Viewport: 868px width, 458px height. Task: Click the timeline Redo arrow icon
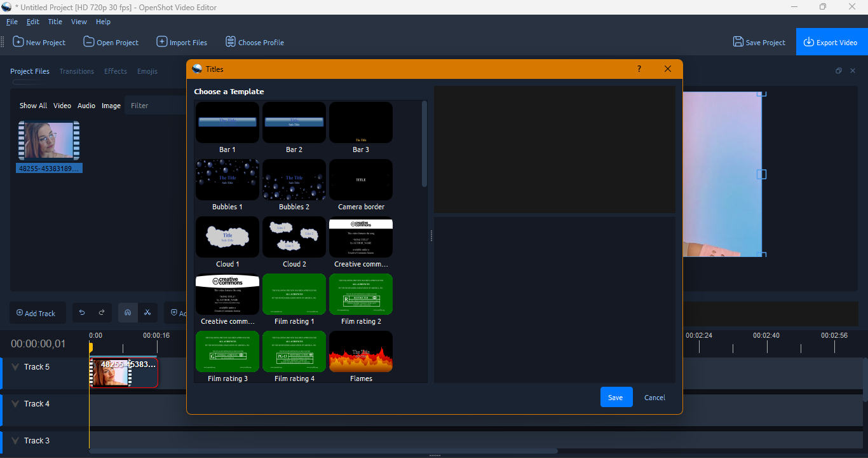pos(101,312)
